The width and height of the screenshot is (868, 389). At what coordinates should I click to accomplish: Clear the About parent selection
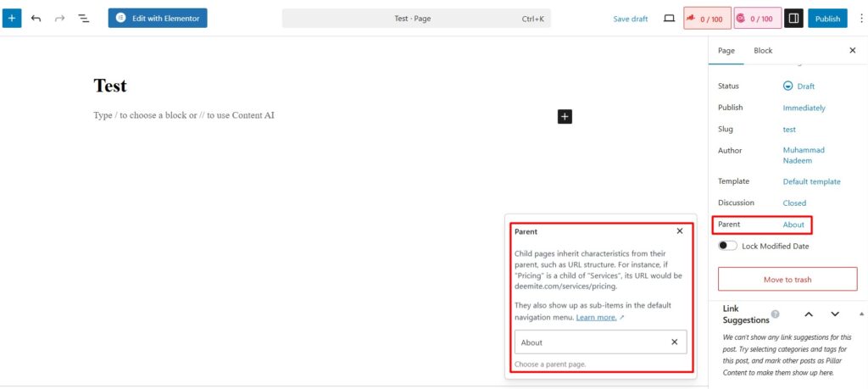click(674, 342)
